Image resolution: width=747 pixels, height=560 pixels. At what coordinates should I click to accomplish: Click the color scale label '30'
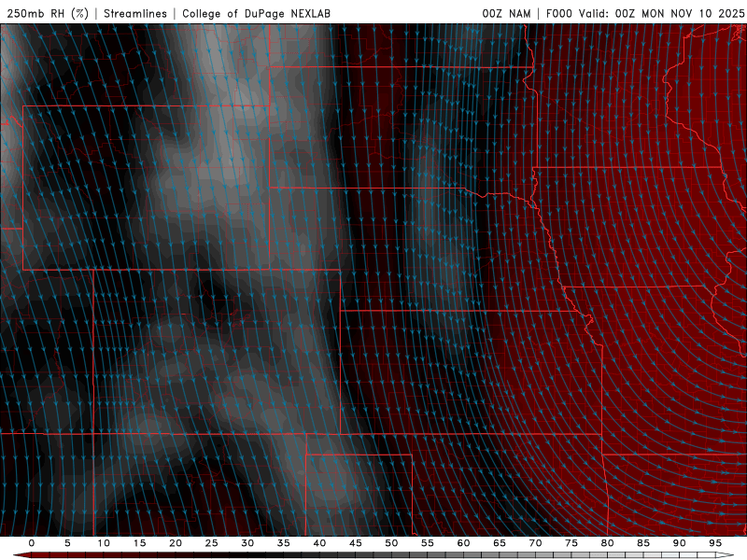tap(247, 543)
